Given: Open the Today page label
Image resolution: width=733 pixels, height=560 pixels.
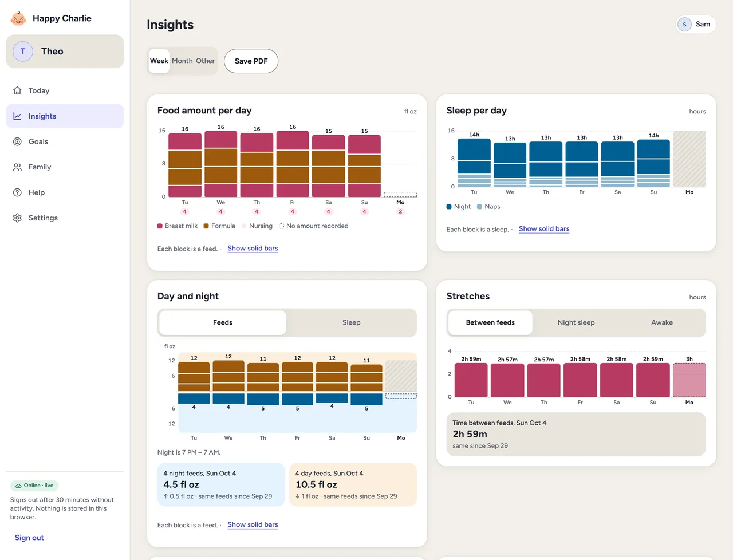Looking at the screenshot, I should [39, 90].
